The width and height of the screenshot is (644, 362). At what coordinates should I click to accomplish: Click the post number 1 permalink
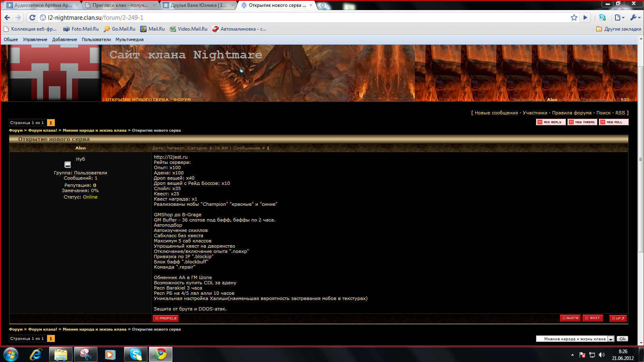(268, 148)
